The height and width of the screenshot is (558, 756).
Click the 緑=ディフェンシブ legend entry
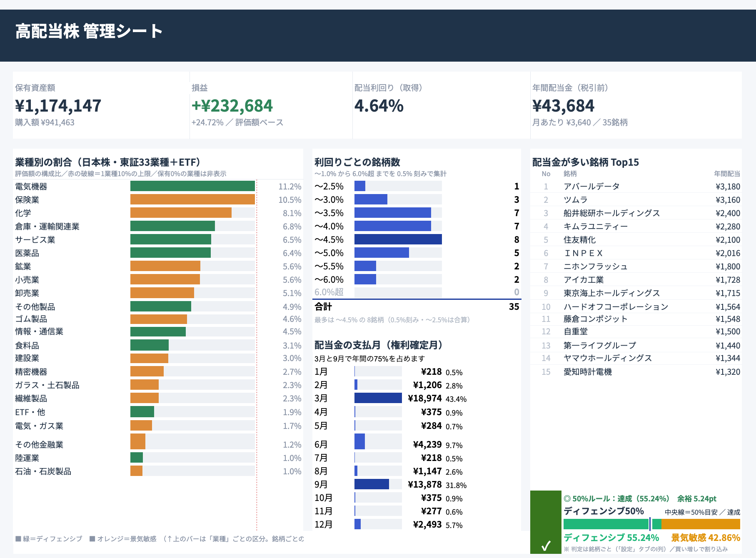49,539
